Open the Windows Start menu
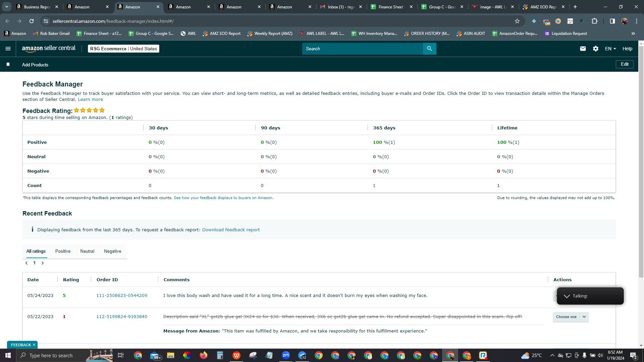Screen dimensions: 644x362 point(8,355)
